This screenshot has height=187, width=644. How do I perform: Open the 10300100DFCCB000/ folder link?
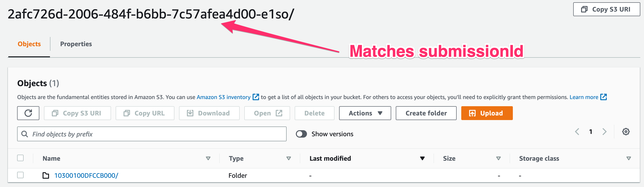pyautogui.click(x=86, y=175)
